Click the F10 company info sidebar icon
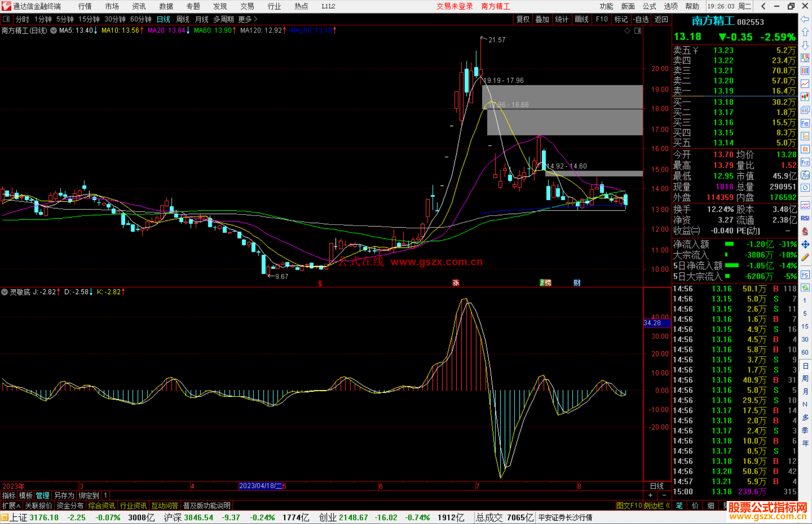Screen dimensions: 812x524 (x=805, y=123)
